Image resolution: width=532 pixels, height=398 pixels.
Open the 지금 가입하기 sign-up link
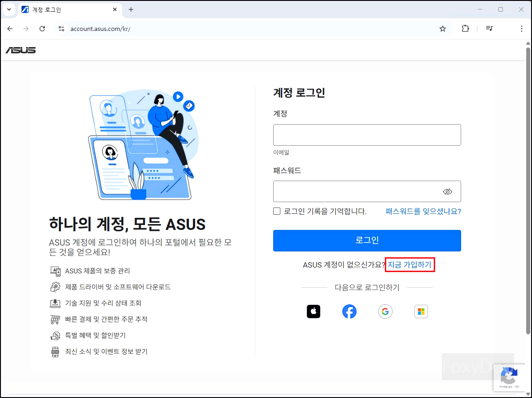click(410, 264)
